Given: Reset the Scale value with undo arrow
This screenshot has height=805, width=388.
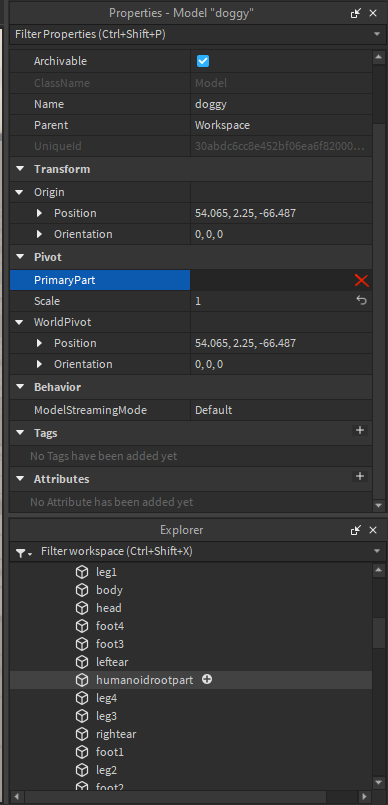Looking at the screenshot, I should [362, 301].
